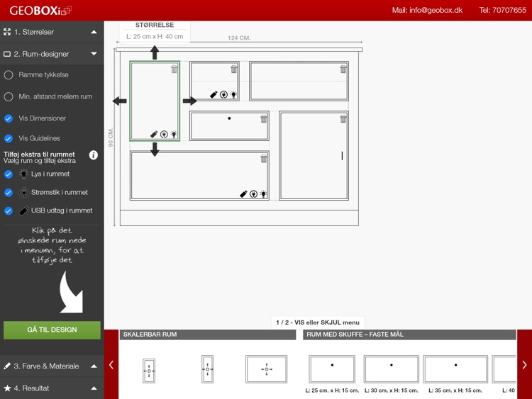Add drawer room L: 35 cm x H: 15 cm
Viewport: 532px width, 399px height.
point(455,369)
